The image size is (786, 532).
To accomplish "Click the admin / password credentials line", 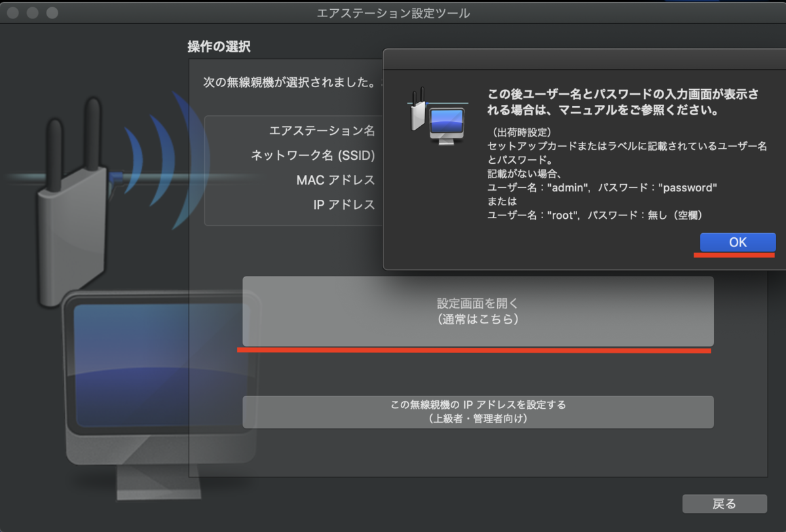I will click(603, 187).
